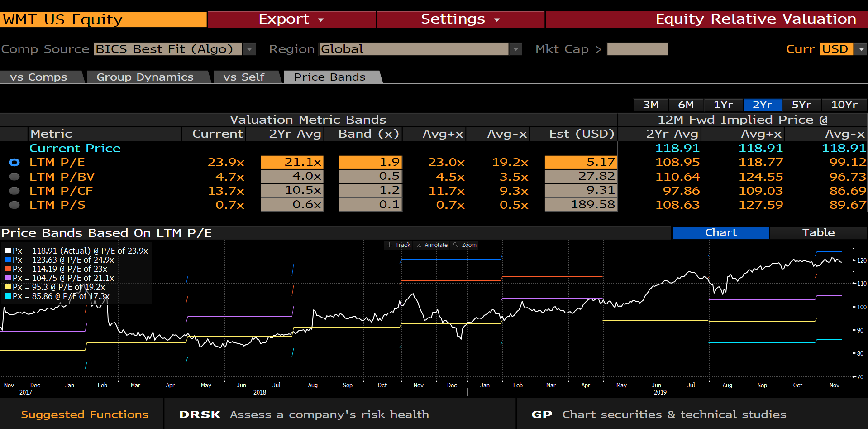Expand the Region dropdown showing Global

coord(515,49)
